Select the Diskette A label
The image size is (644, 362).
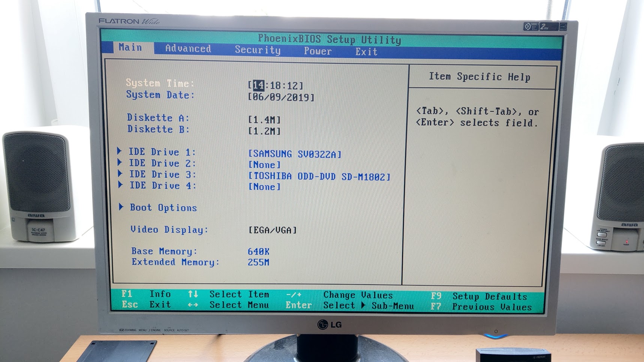pos(158,118)
